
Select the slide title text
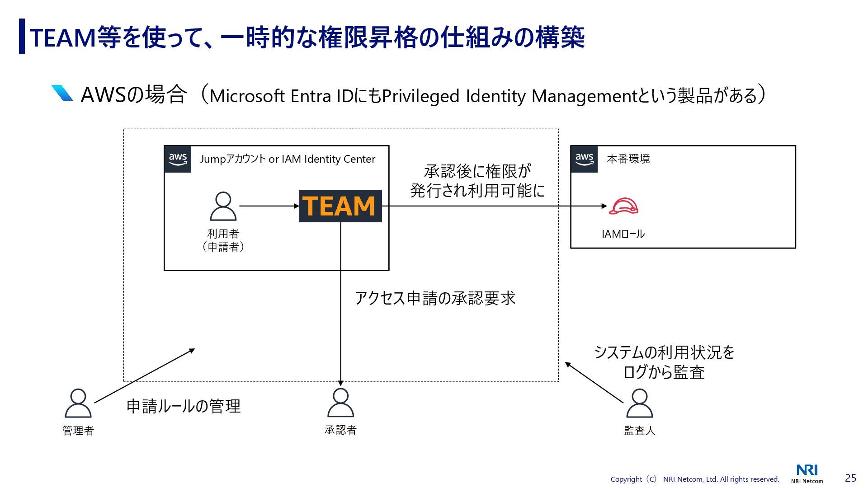(x=307, y=37)
